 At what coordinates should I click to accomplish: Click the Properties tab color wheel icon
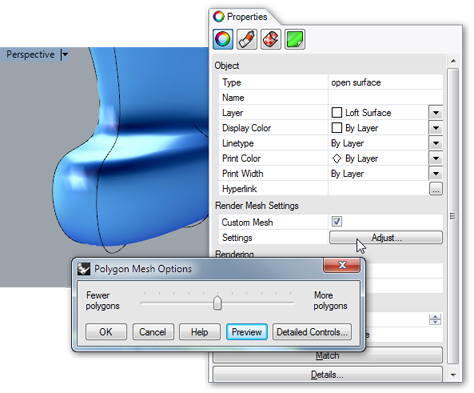point(219,16)
